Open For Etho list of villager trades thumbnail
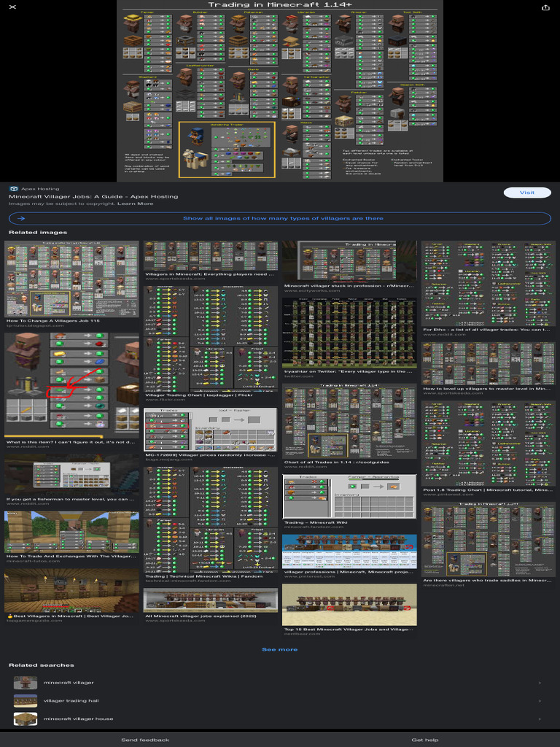 (488, 284)
